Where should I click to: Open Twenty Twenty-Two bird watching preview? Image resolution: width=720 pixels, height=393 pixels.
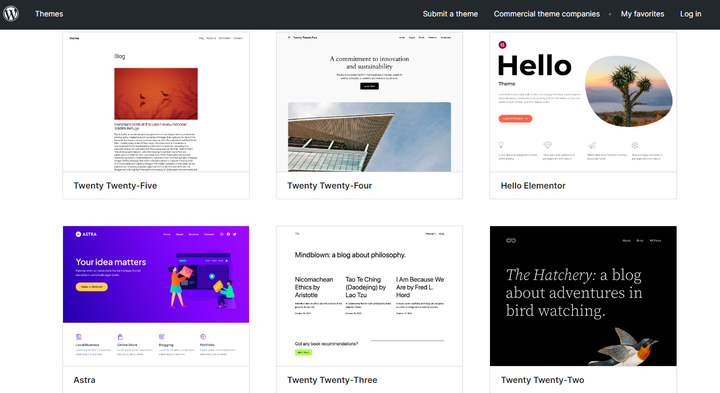[583, 296]
